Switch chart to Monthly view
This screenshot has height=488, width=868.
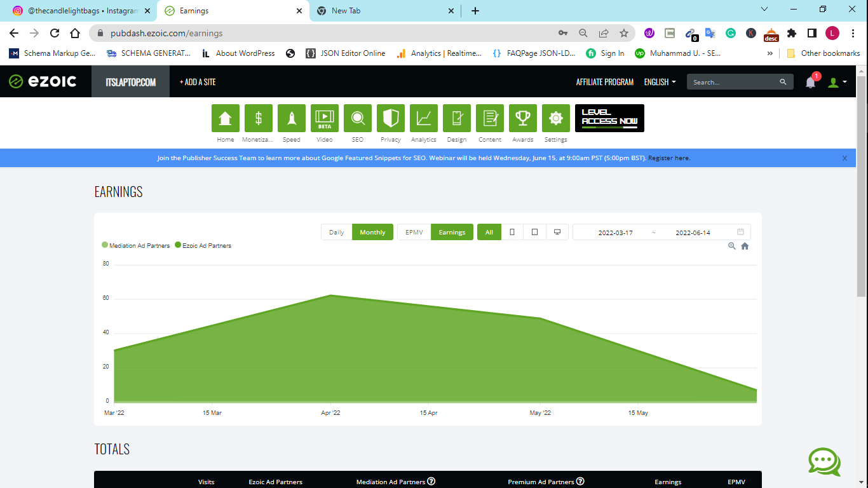tap(372, 232)
